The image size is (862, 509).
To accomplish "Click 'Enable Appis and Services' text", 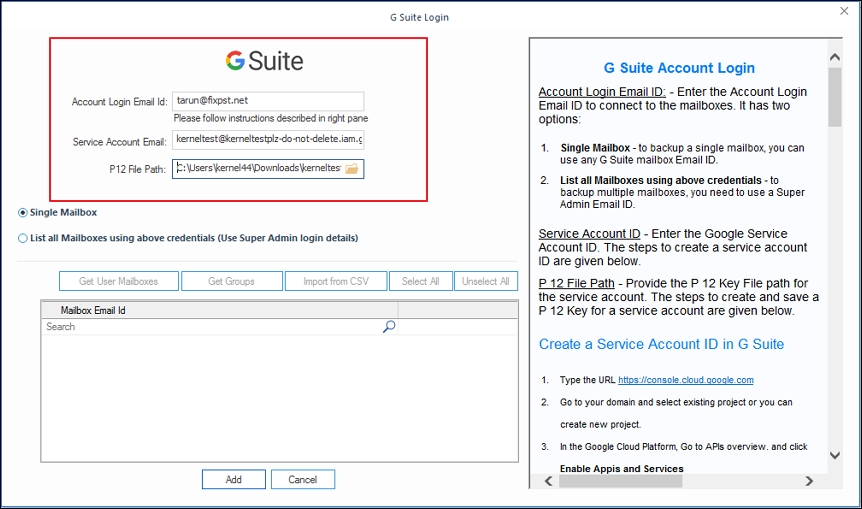I will [x=622, y=469].
